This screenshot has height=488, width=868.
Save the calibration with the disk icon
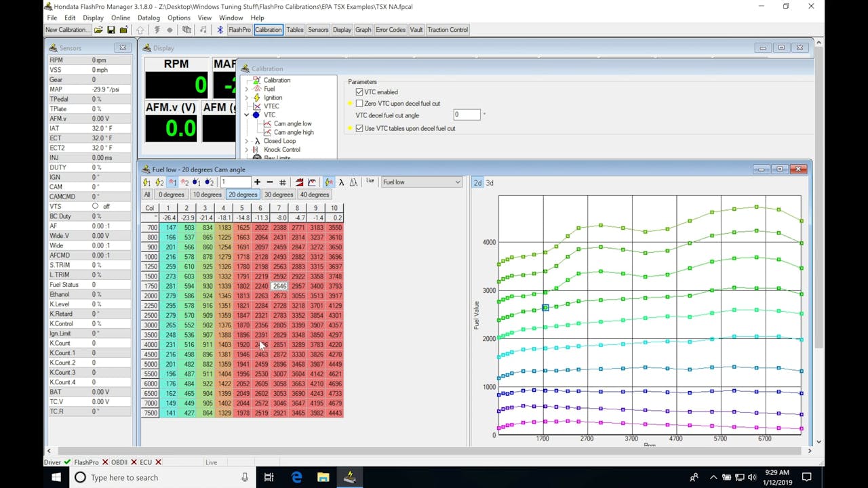pyautogui.click(x=111, y=29)
